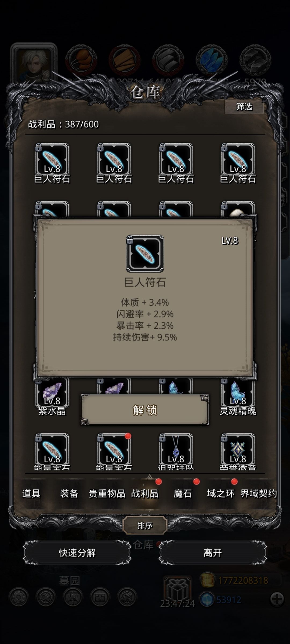Tap the settings gear icon at bottom
290x644 pixels.
[x=19, y=597]
